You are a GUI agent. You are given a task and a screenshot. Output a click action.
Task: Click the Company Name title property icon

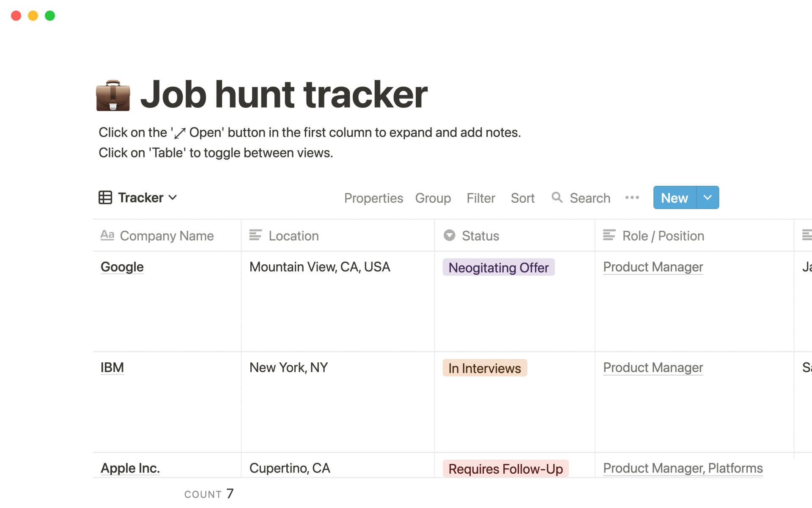click(x=107, y=235)
